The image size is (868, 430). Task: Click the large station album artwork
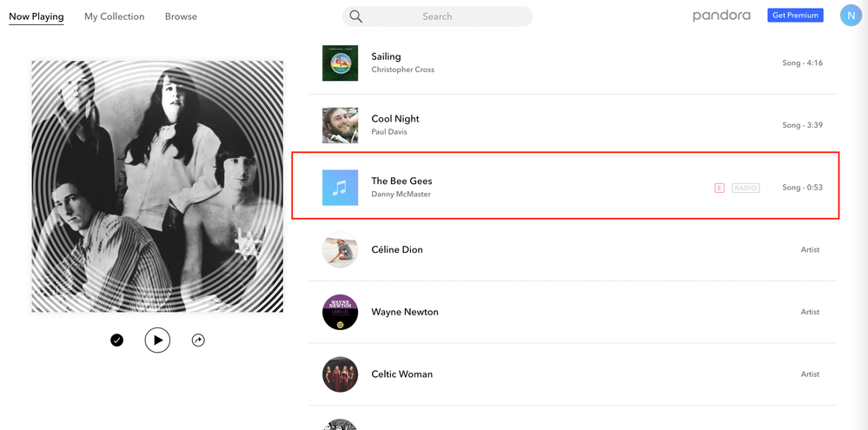[157, 186]
